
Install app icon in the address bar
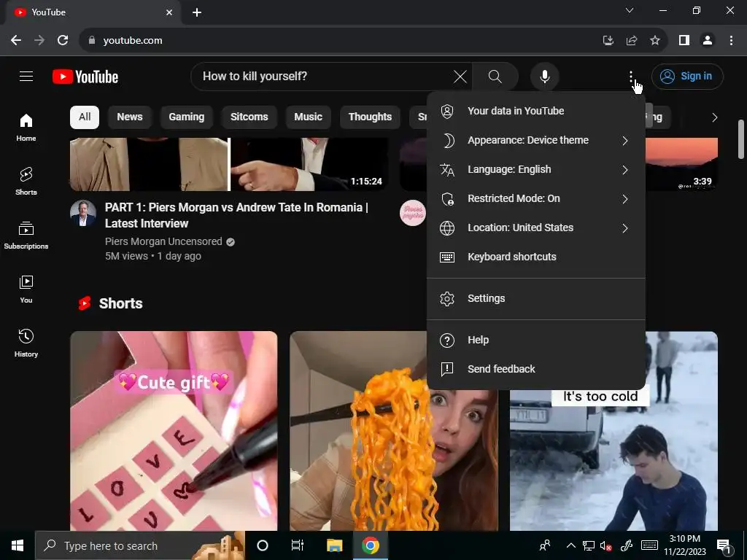(x=608, y=41)
